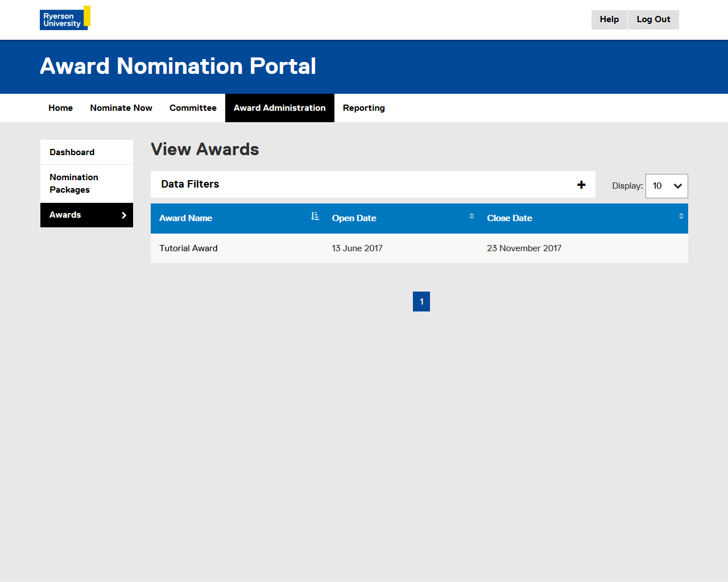Open Nomination Packages in sidebar
728x582 pixels.
tap(74, 184)
